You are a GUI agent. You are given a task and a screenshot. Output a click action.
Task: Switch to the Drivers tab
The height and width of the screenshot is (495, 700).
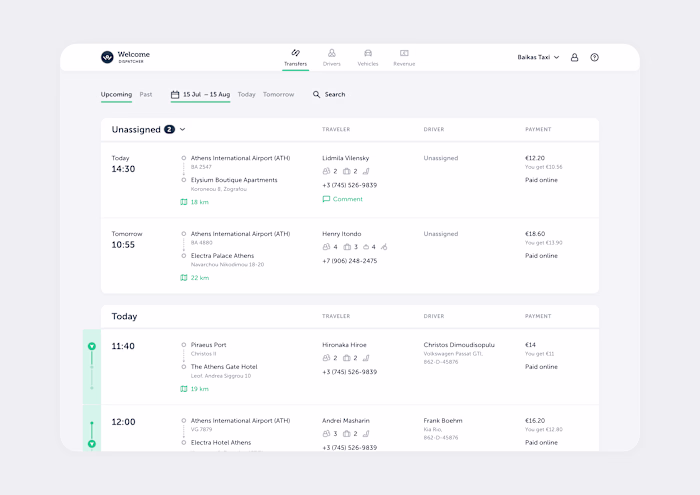[x=332, y=58]
